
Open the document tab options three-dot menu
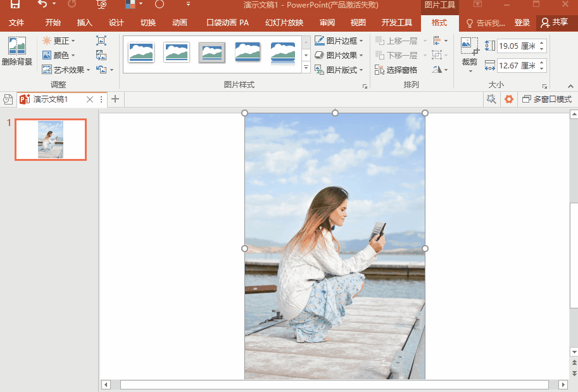coord(101,99)
